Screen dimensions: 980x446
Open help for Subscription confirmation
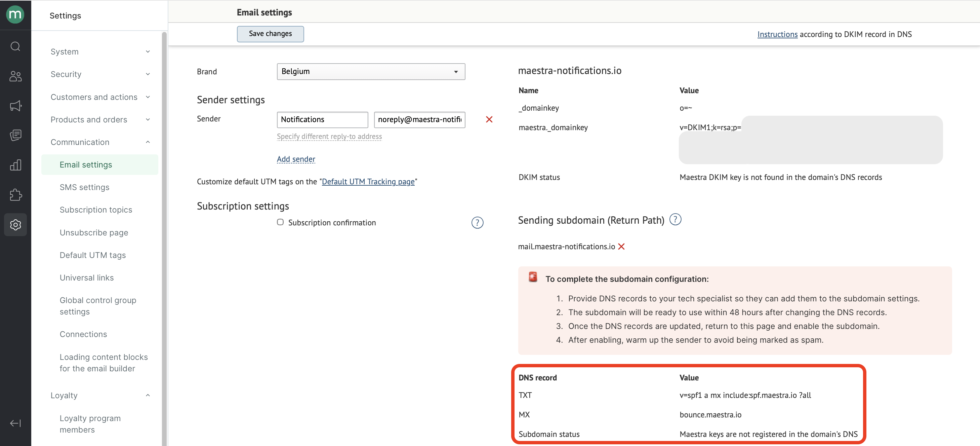coord(477,222)
